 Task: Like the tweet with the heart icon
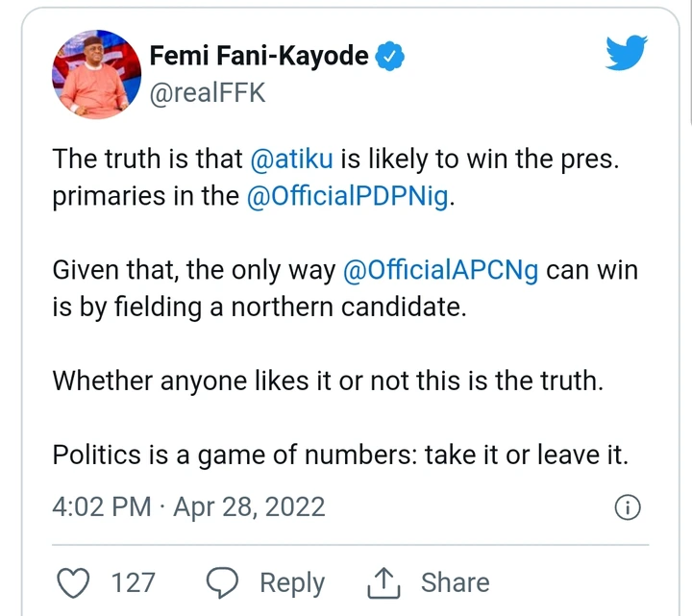click(x=73, y=582)
